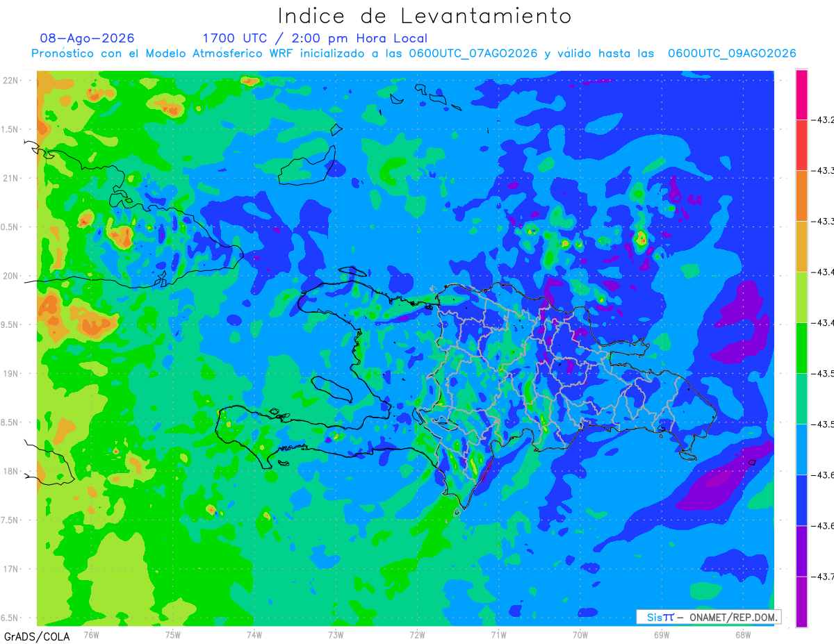The image size is (834, 644).
Task: Click the '72W' longitude label
Action: (417, 634)
